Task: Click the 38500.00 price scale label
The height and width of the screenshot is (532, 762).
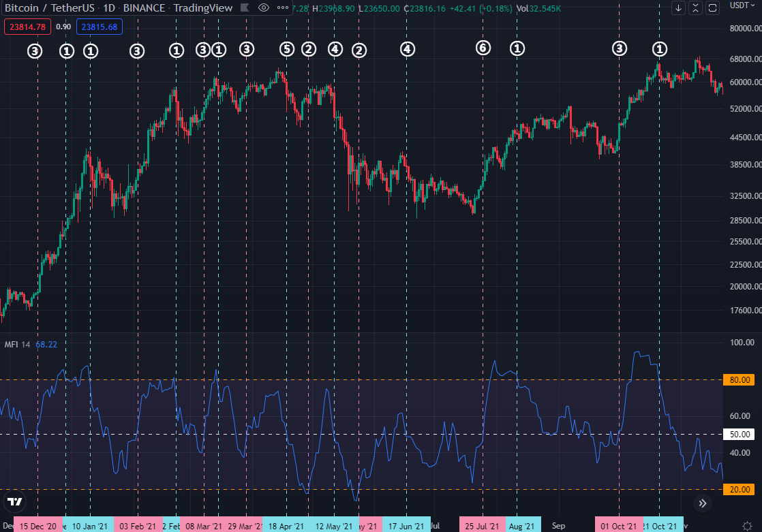Action: (x=746, y=165)
